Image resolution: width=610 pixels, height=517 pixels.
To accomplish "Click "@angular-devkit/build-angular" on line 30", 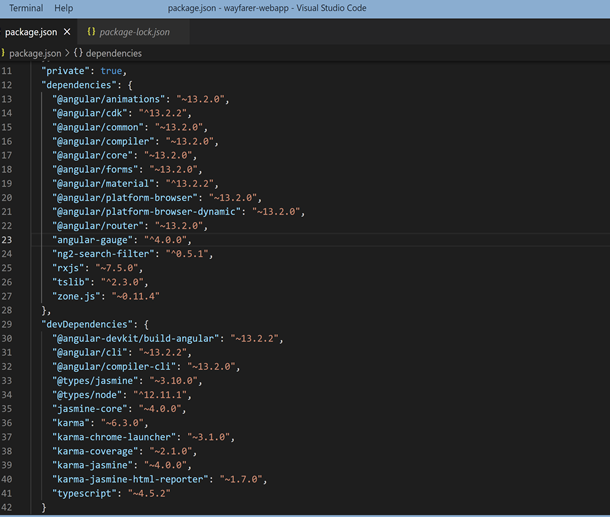I will [x=136, y=338].
